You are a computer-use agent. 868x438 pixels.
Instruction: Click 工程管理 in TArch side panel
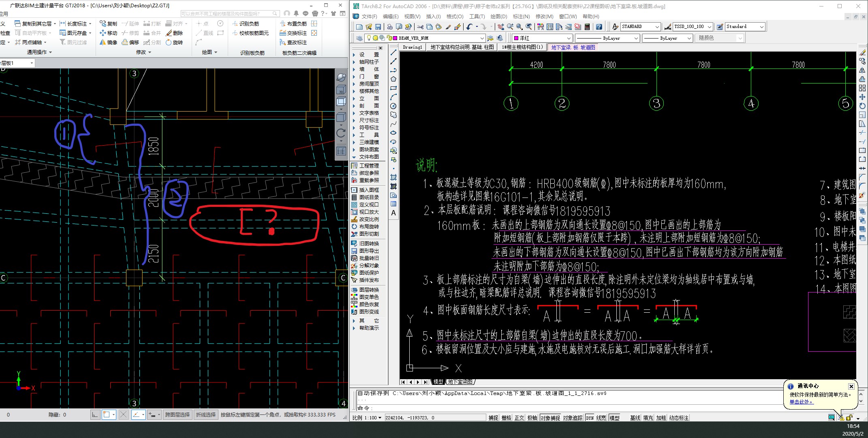click(366, 166)
